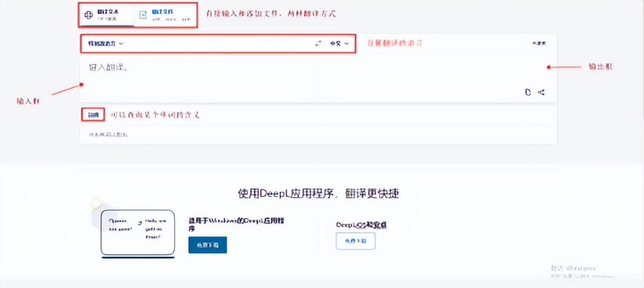This screenshot has width=644, height=288.
Task: Download DeepL iOS and Android app
Action: [x=355, y=241]
